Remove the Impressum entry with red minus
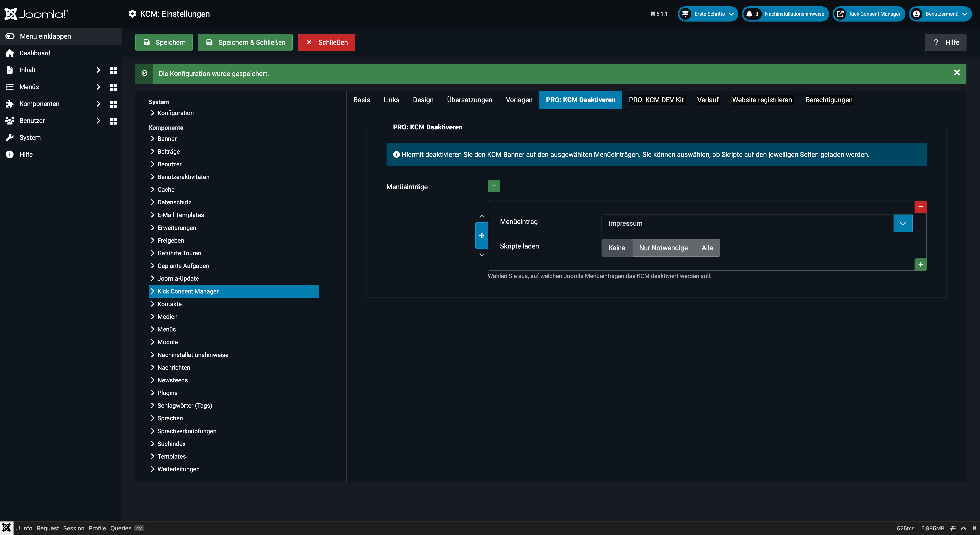Image resolution: width=980 pixels, height=535 pixels. (920, 206)
